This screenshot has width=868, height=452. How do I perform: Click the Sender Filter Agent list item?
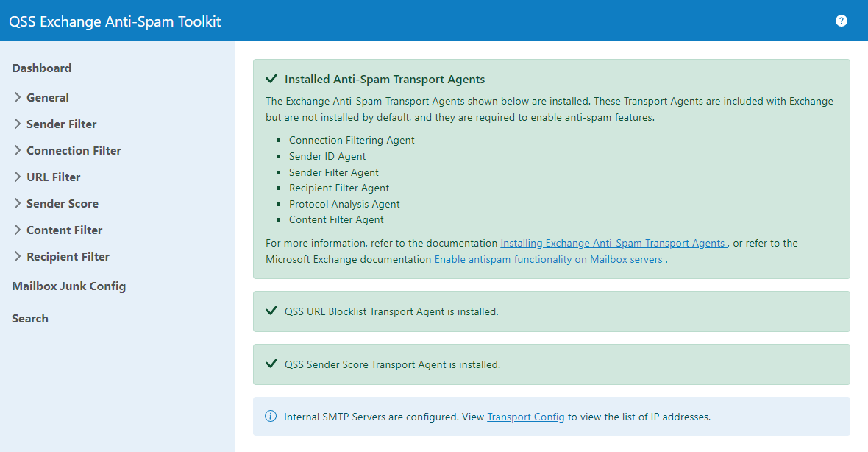tap(334, 172)
